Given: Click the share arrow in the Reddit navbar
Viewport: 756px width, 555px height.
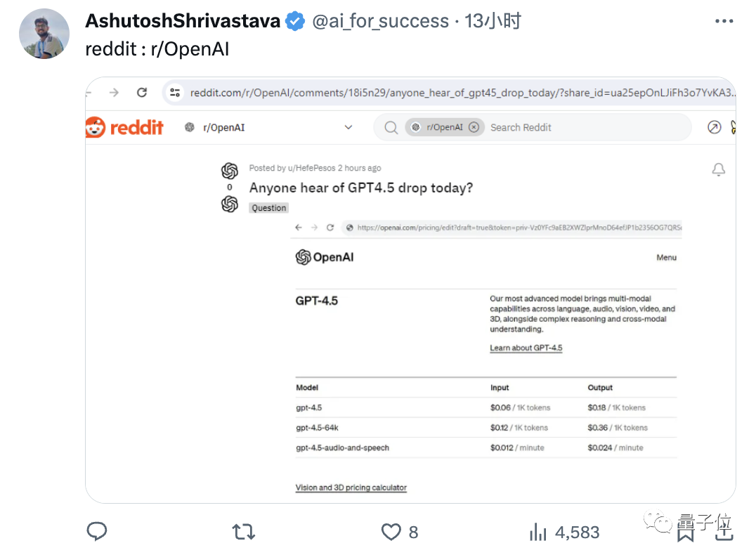Looking at the screenshot, I should (714, 127).
